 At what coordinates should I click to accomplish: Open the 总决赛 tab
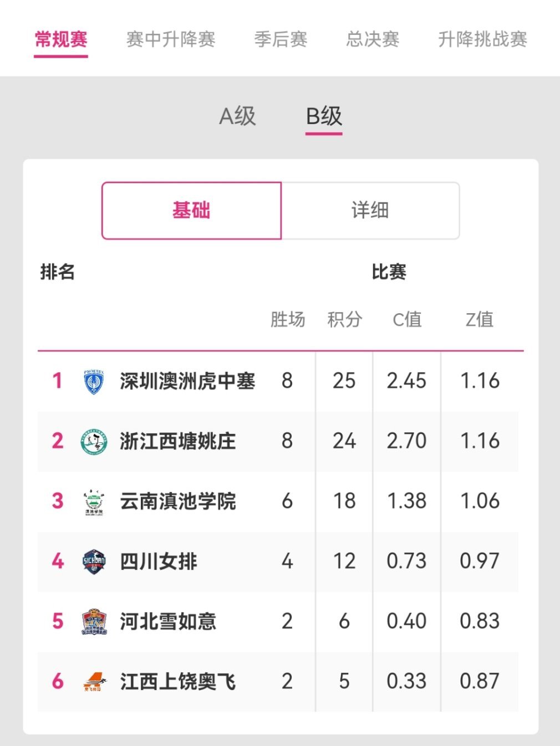pos(373,39)
